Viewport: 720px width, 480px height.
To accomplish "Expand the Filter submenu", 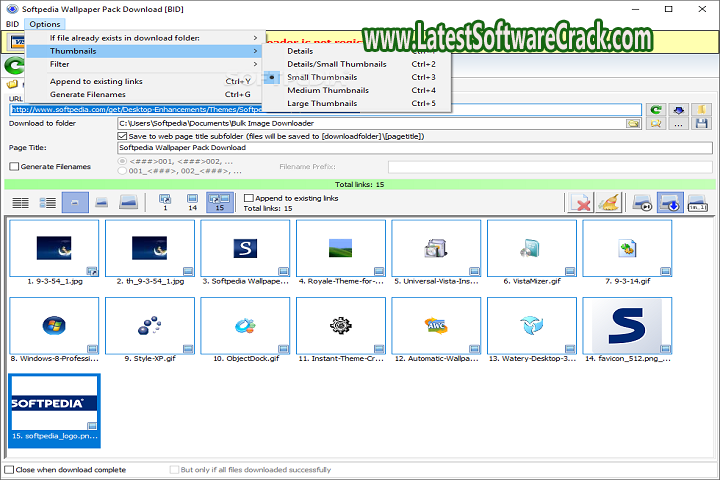I will [144, 64].
